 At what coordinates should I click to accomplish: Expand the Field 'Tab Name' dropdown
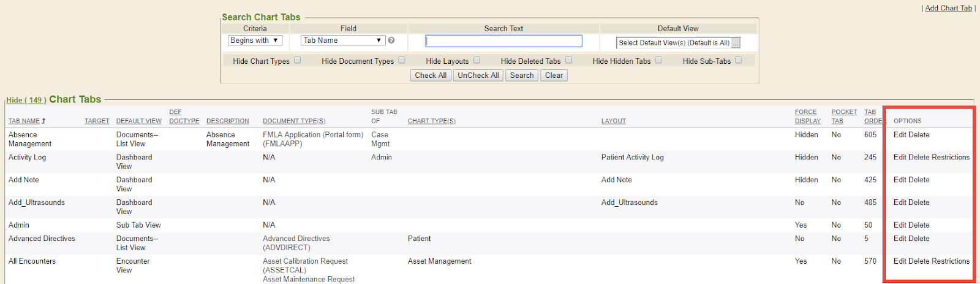coord(343,40)
